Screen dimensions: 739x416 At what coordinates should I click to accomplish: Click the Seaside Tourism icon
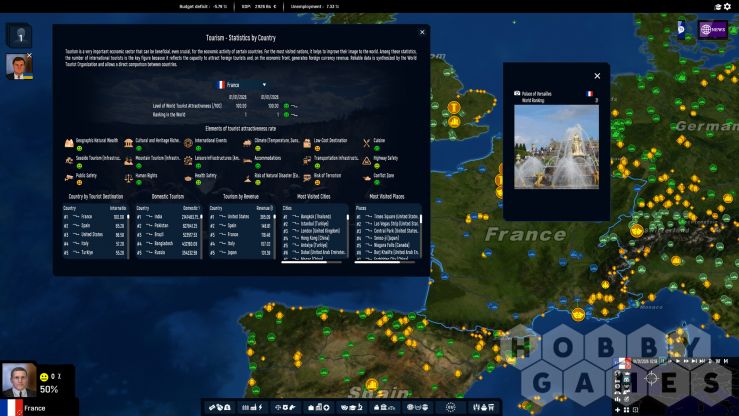[69, 161]
